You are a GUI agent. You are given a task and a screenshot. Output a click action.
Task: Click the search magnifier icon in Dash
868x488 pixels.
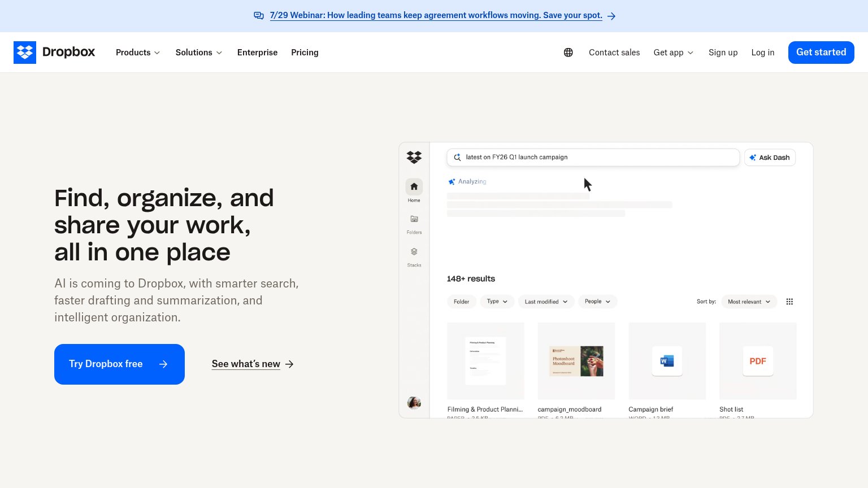click(x=457, y=158)
